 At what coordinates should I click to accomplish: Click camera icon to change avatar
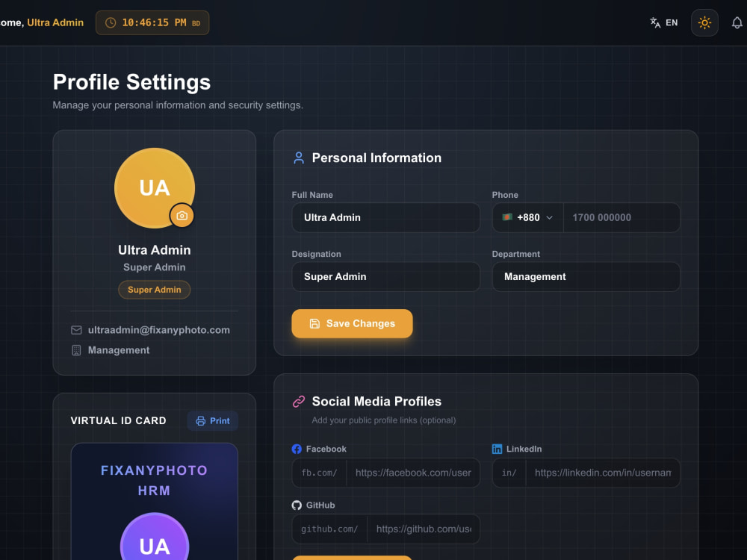coord(182,216)
